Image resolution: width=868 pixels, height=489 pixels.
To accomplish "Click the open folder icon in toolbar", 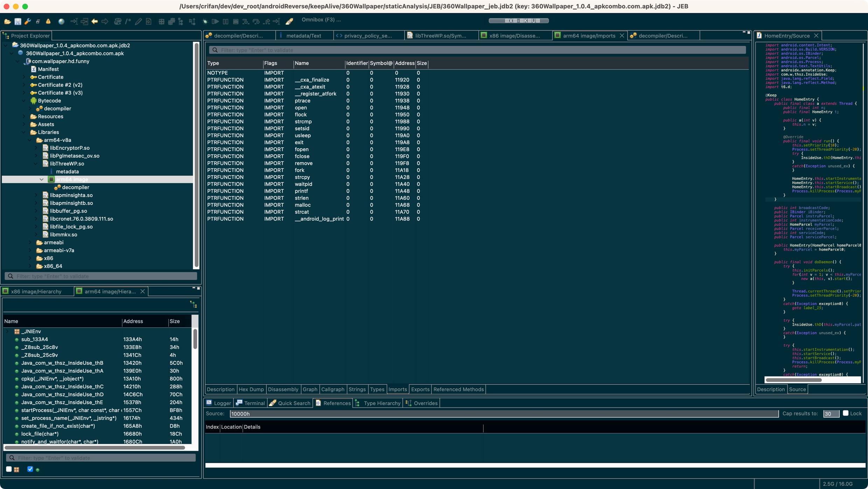I will [7, 22].
